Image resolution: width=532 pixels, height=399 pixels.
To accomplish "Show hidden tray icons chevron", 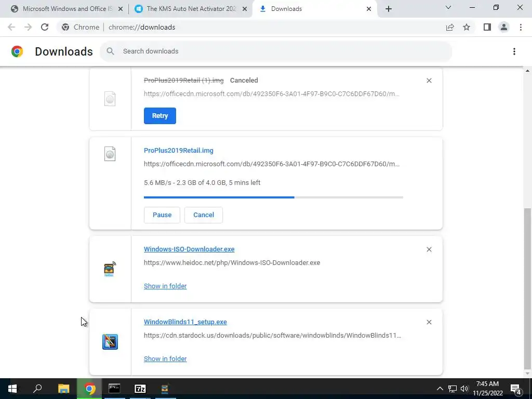I will point(440,389).
